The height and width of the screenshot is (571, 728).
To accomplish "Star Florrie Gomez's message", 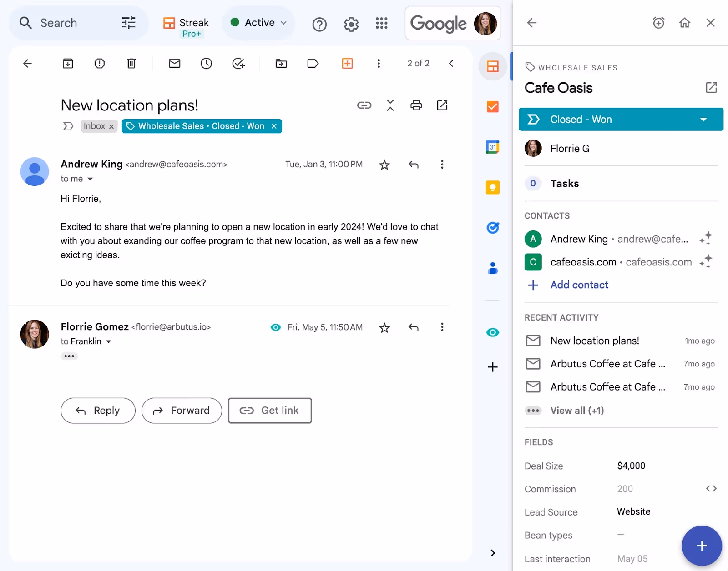I will 384,328.
